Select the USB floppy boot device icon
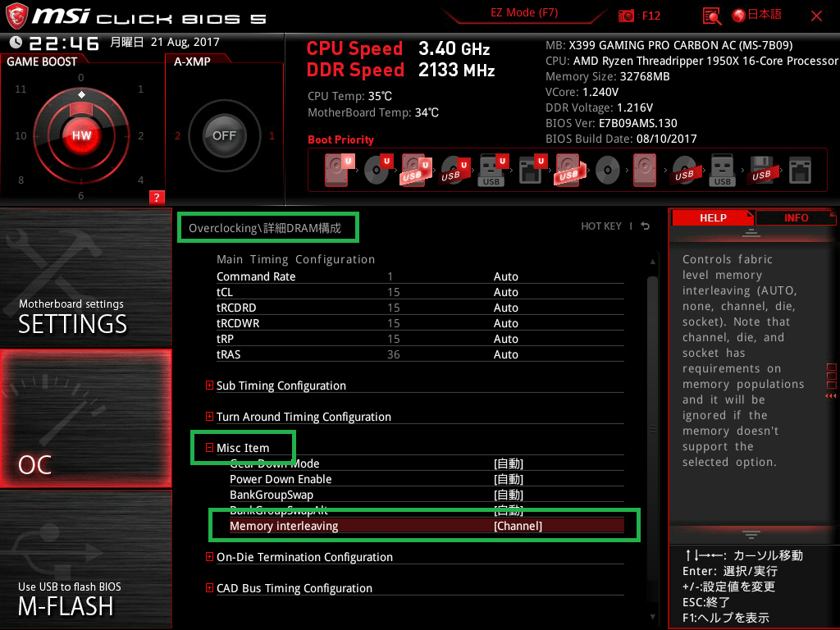Screen dimensions: 840x630 pyautogui.click(x=761, y=171)
